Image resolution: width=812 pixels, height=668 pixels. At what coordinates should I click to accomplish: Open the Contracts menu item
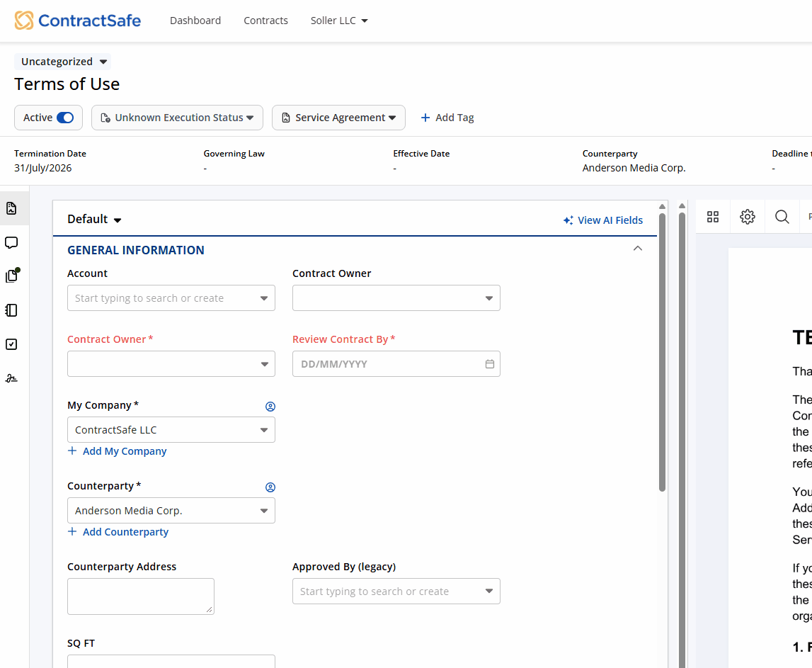click(265, 21)
